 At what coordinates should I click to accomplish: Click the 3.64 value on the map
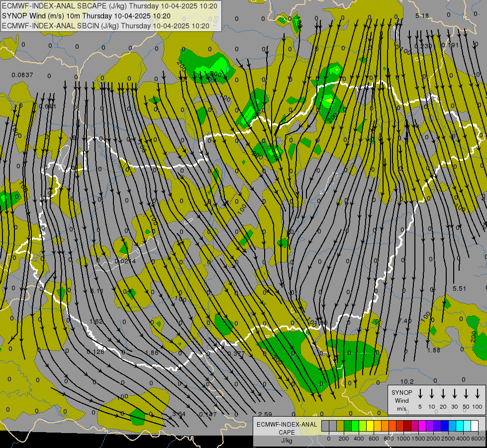179,414
